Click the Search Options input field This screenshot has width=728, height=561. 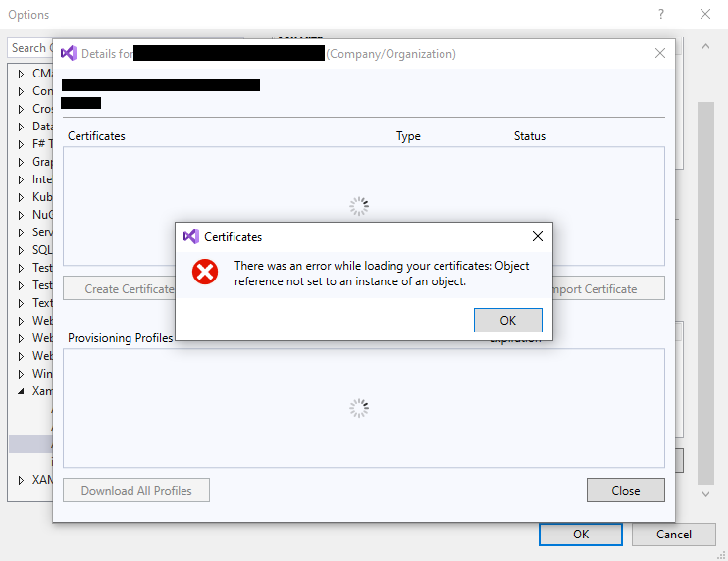pos(29,47)
